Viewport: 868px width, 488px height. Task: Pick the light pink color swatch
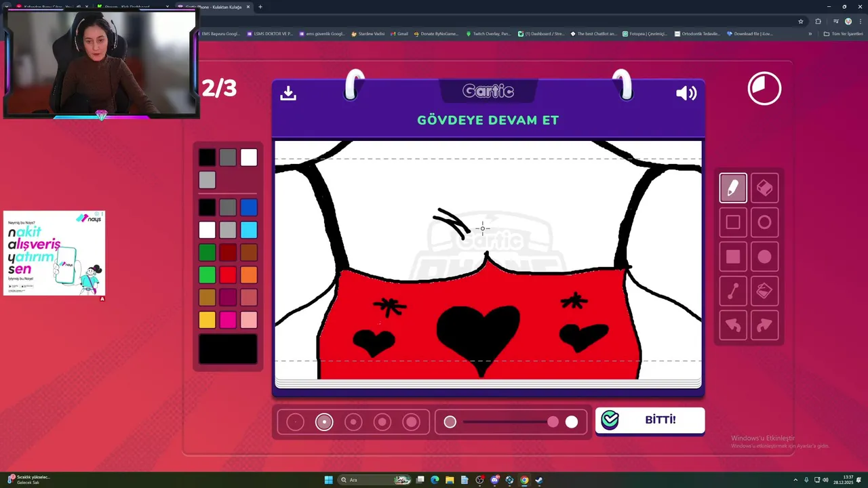(249, 320)
